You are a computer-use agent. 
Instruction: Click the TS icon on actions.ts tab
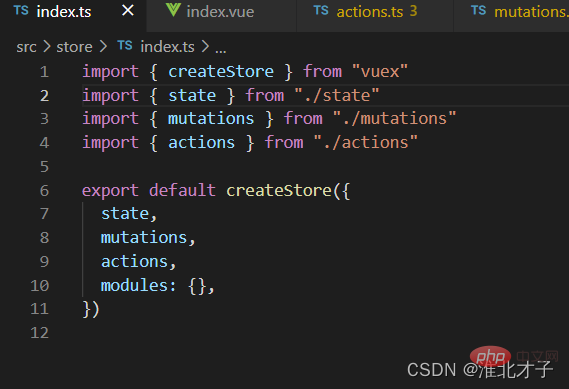pyautogui.click(x=321, y=11)
